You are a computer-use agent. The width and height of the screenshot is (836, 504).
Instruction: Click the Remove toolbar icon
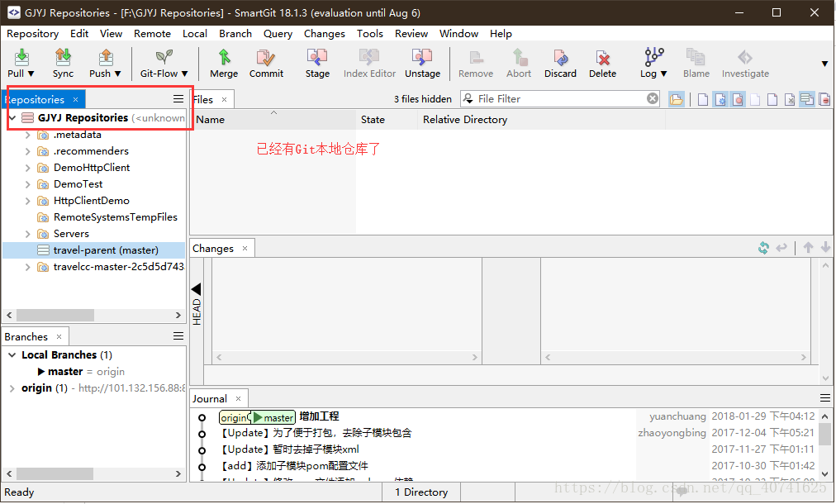(476, 57)
